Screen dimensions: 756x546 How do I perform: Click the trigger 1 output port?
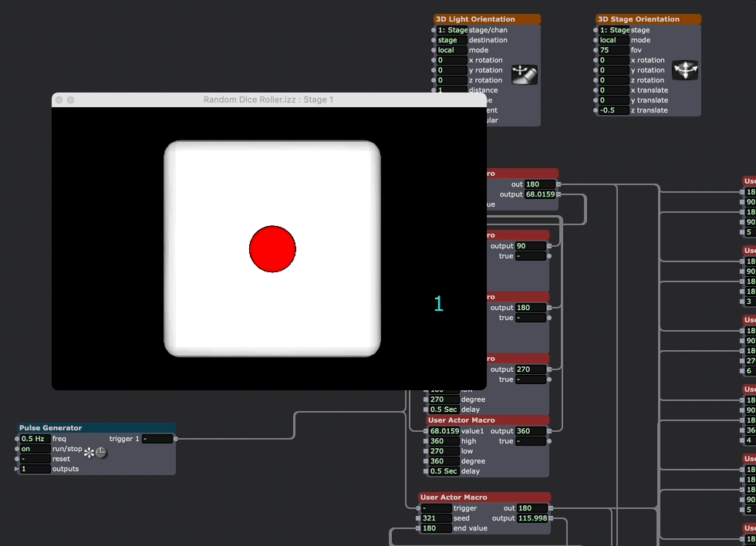(176, 439)
